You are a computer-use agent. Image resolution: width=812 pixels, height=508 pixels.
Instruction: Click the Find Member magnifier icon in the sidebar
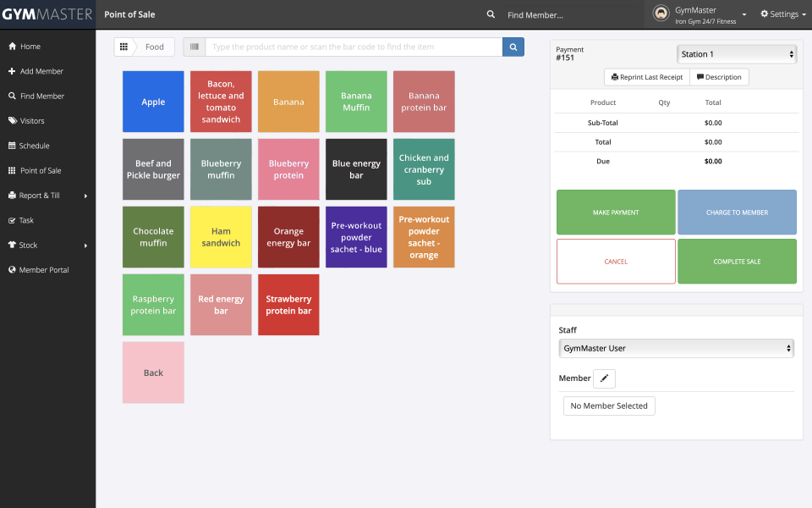pos(12,96)
